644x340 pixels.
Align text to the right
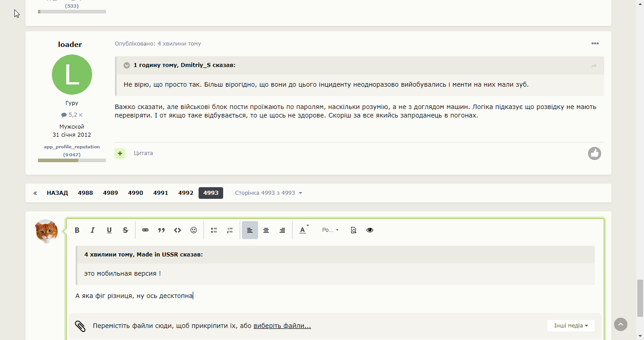[282, 230]
